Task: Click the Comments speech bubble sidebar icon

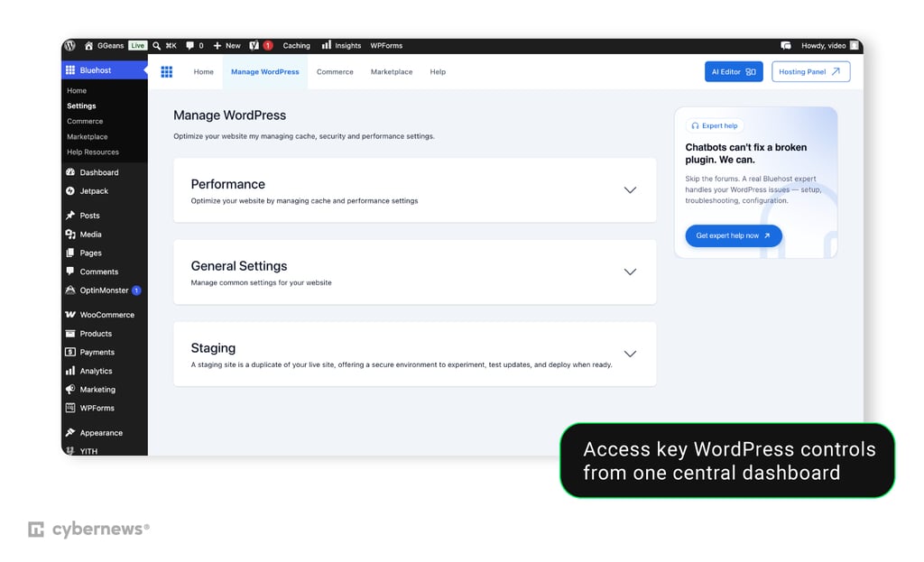Action: point(70,271)
